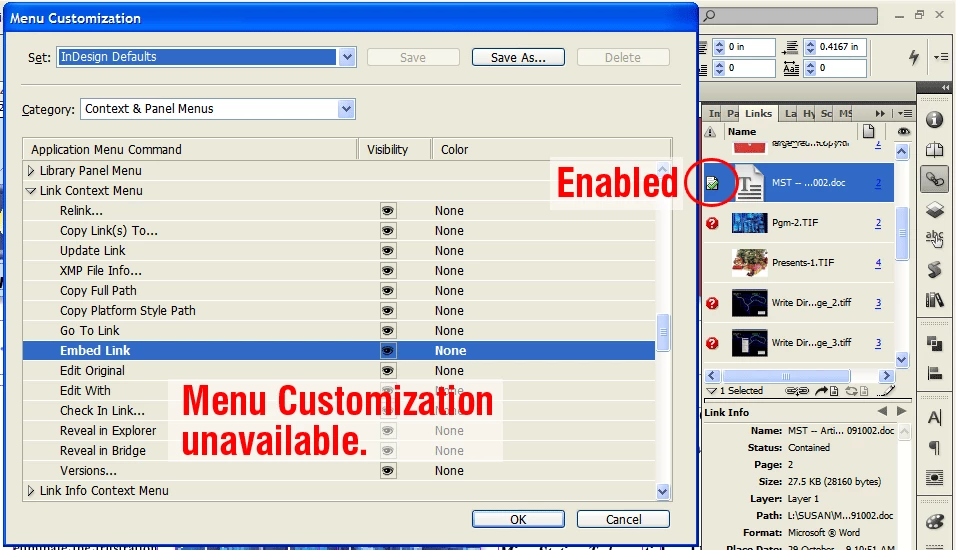Switch to the In (Info) tab
956x550 pixels.
pos(715,113)
